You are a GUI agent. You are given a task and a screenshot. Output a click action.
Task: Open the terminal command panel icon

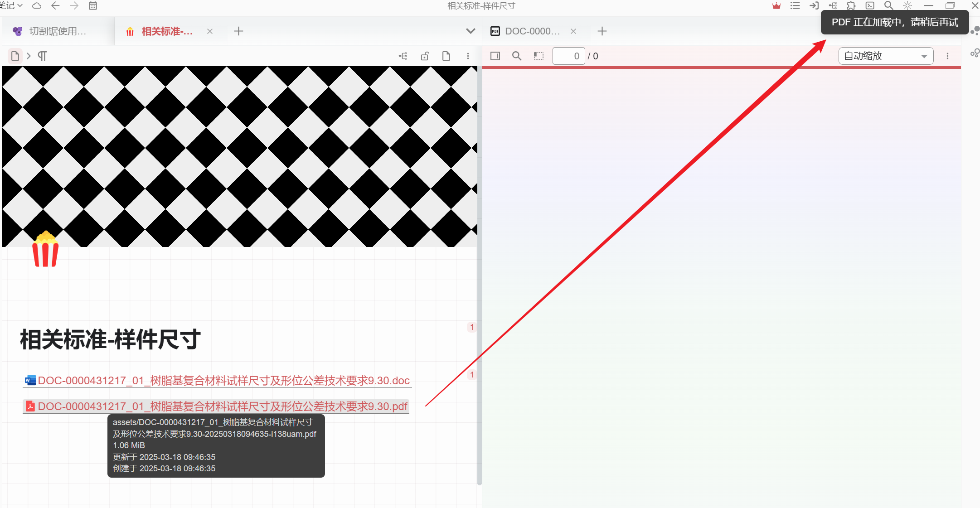pyautogui.click(x=870, y=6)
